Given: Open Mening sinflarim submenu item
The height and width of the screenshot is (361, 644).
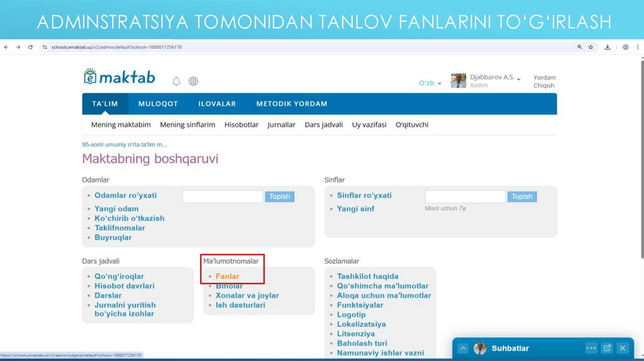Looking at the screenshot, I should click(x=187, y=125).
